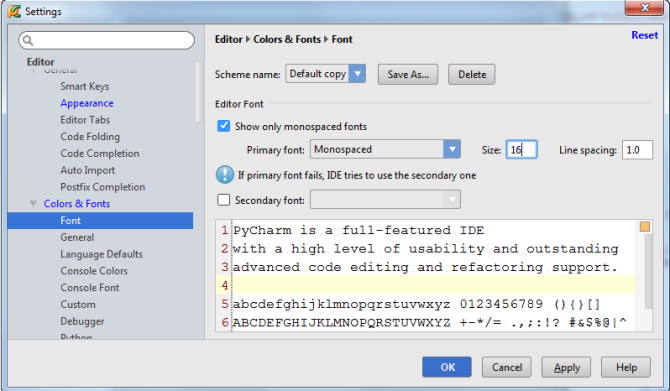Image resolution: width=670 pixels, height=391 pixels.
Task: Click the search magnifier icon in settings
Action: pyautogui.click(x=28, y=41)
